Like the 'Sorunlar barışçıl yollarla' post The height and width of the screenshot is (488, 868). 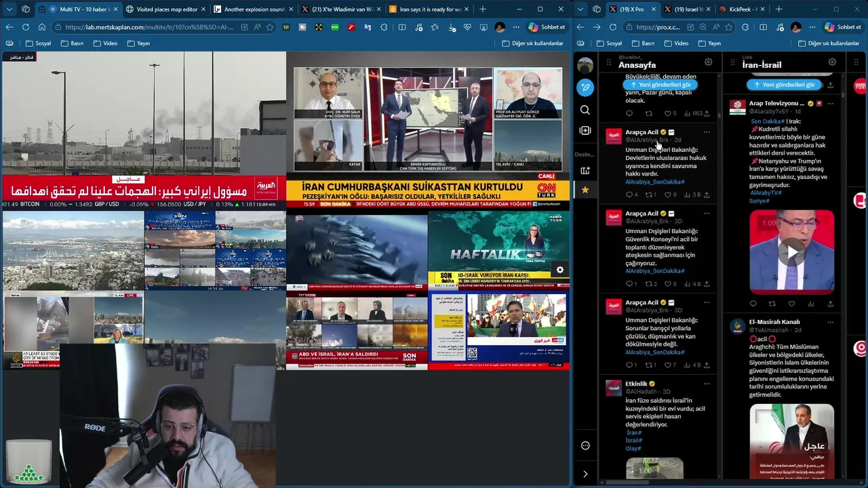pyautogui.click(x=667, y=365)
